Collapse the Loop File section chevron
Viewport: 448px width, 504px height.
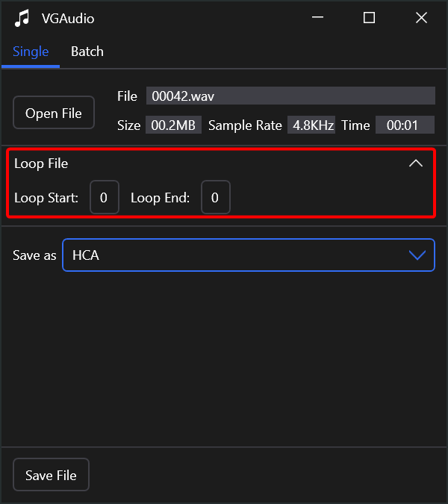click(416, 164)
